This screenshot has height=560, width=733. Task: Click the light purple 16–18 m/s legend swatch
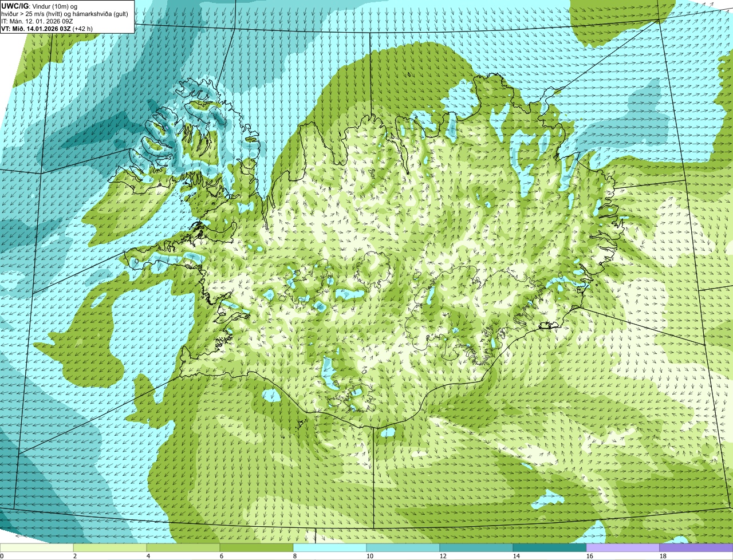[623, 548]
